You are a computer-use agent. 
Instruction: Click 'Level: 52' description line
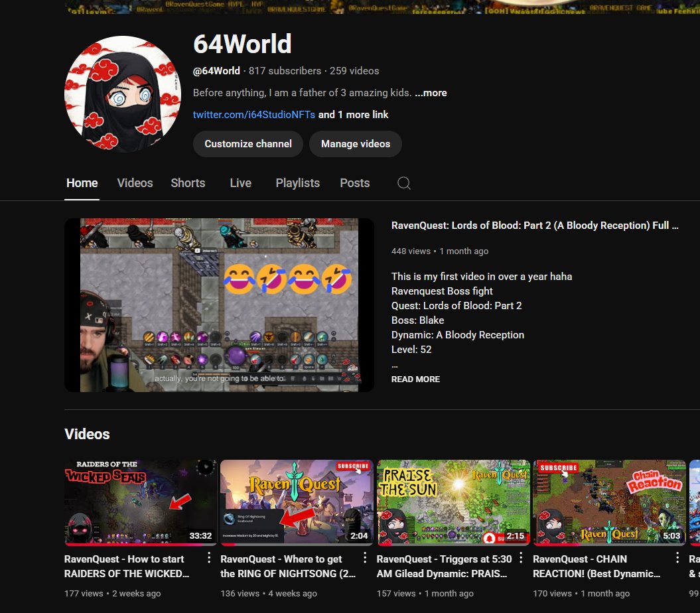(x=411, y=350)
